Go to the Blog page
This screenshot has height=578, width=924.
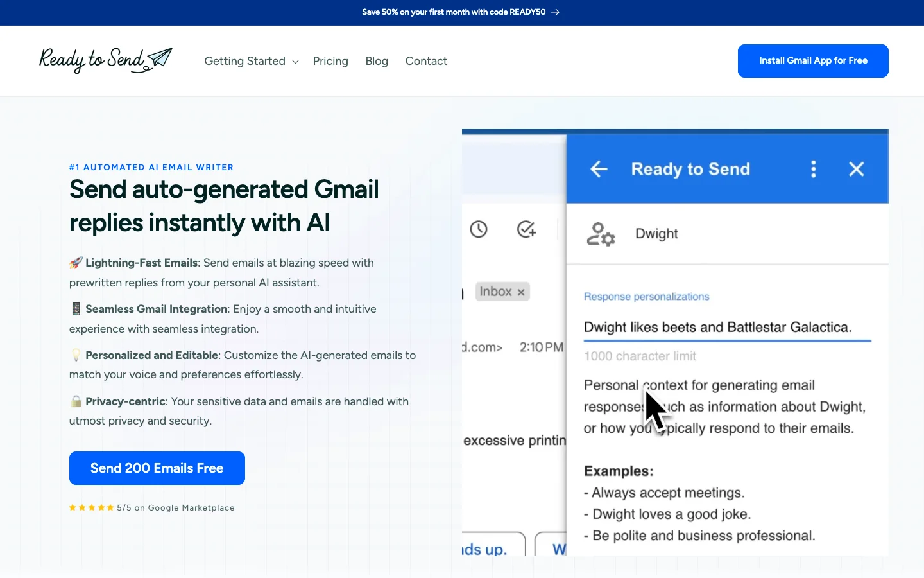pos(377,61)
